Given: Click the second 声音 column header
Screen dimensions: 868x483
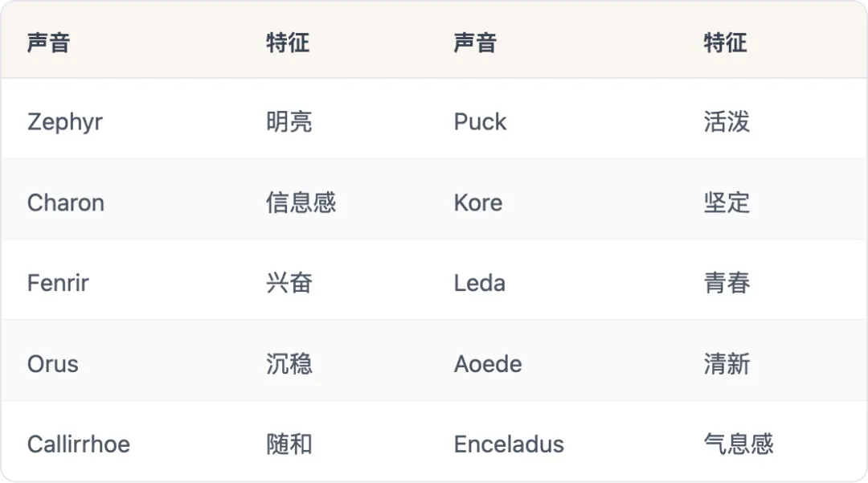Looking at the screenshot, I should (475, 43).
